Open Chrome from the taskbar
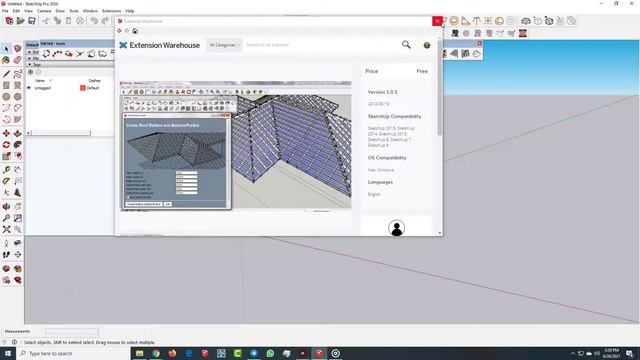 156,353
